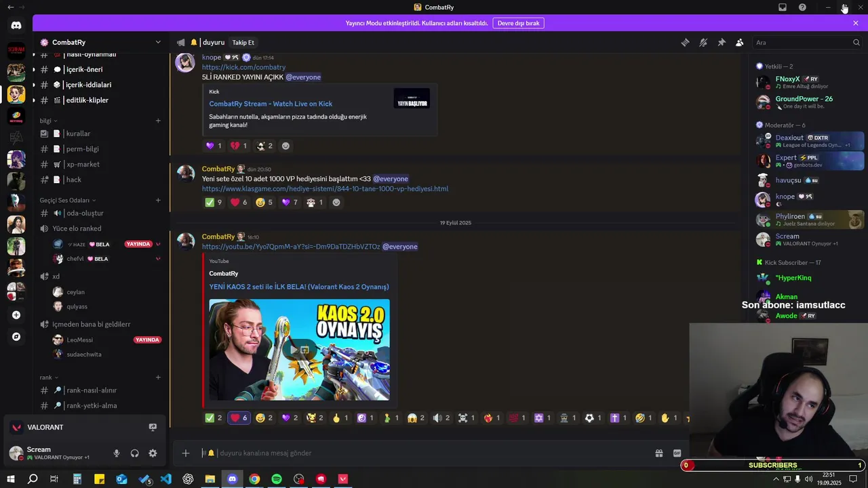Click the navigate back arrow in title bar

[10, 7]
